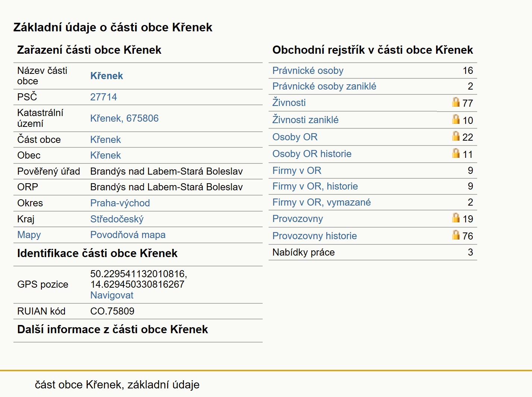Screen dimensions: 532x397
Task: Click the lock icon in Provozovny row
Action: [456, 218]
